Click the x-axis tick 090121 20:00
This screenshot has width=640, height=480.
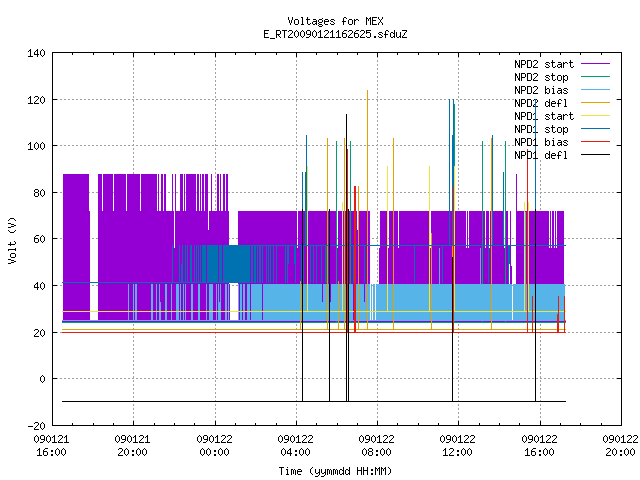[132, 446]
